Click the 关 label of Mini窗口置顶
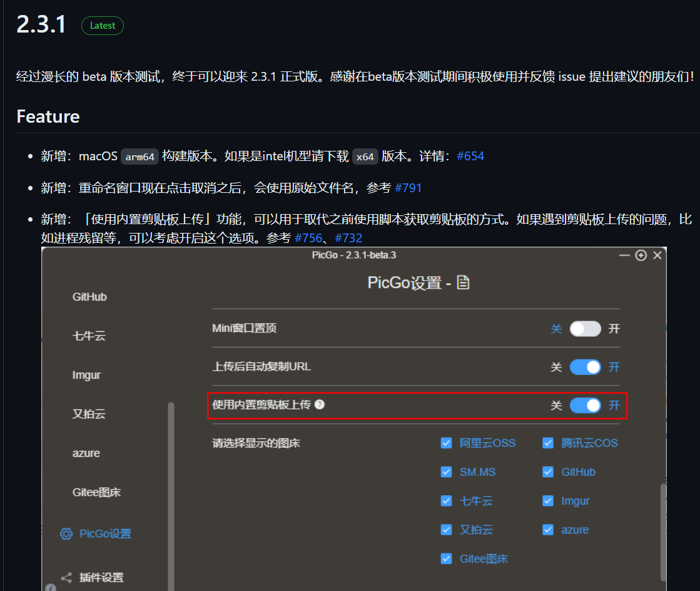The width and height of the screenshot is (700, 591). 555,329
